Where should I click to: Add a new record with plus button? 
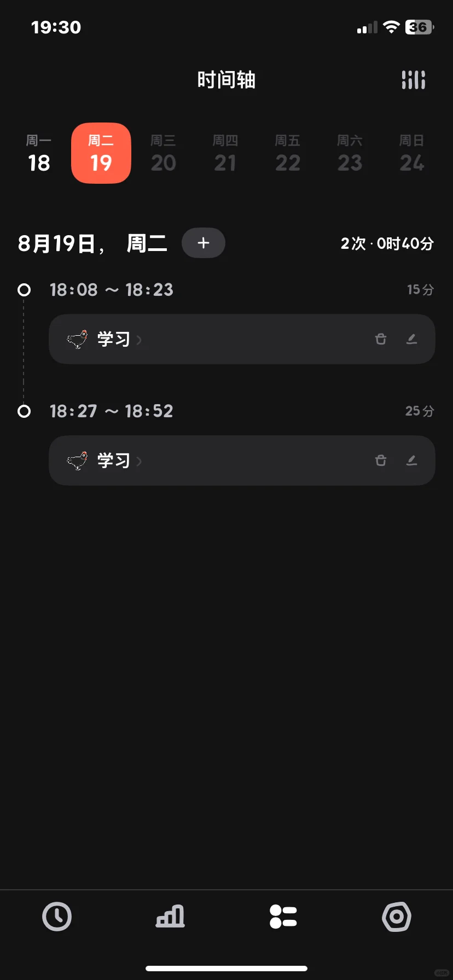[x=204, y=243]
